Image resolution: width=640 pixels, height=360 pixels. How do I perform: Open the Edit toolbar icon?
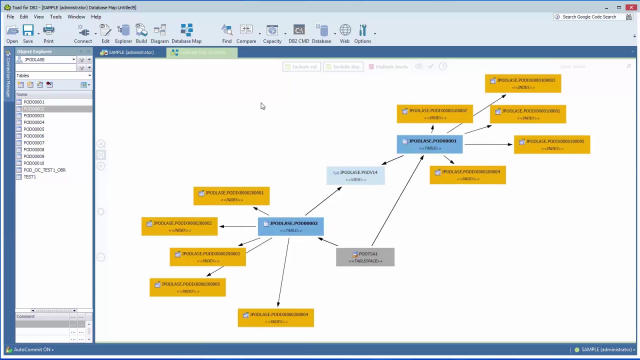[105, 33]
